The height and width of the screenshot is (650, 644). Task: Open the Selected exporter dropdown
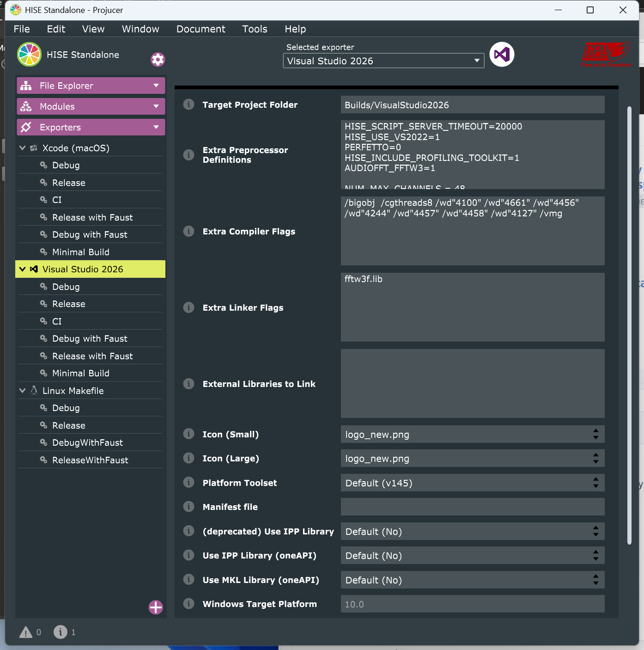(383, 61)
